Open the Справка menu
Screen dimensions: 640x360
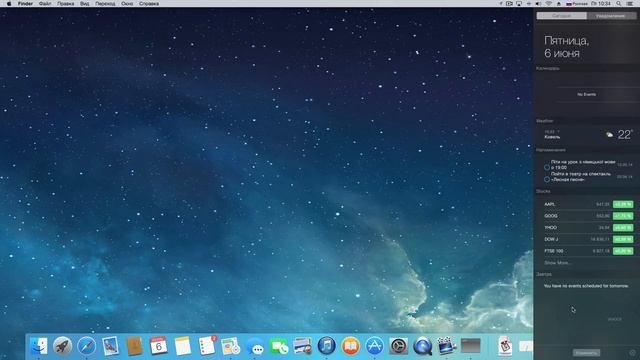[x=149, y=4]
